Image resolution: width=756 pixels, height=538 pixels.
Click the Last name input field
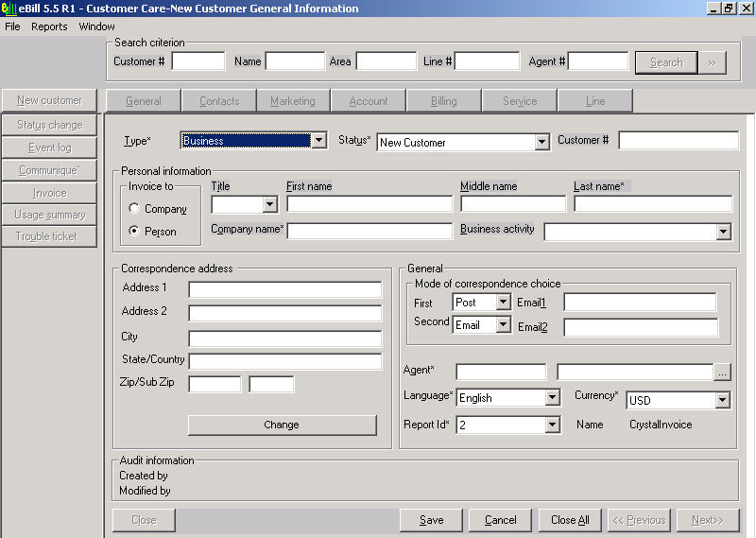(x=653, y=203)
